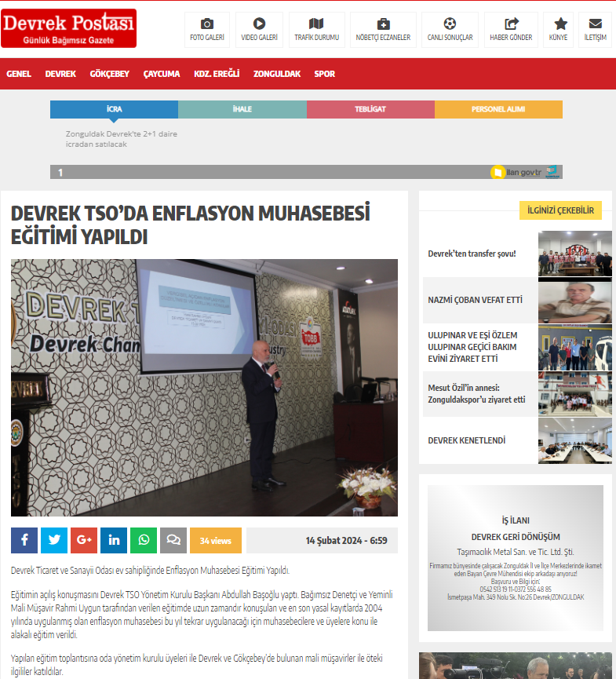Click Ulupınar visit photo thumbnail
The image size is (616, 679).
coord(575,347)
